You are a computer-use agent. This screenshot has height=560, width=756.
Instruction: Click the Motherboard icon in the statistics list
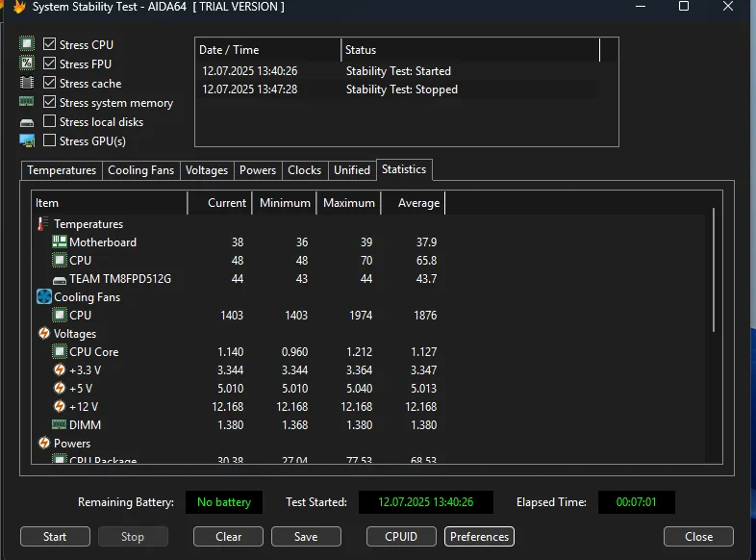[x=60, y=242]
